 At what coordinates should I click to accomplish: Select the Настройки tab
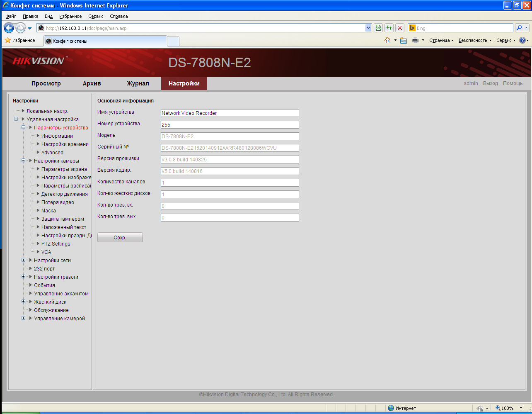click(x=184, y=83)
